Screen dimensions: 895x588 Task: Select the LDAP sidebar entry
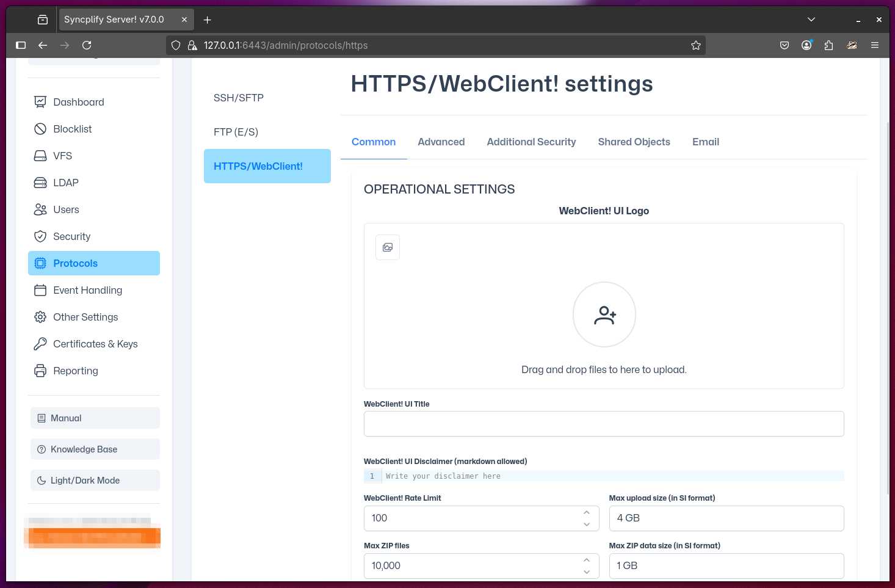pos(65,183)
